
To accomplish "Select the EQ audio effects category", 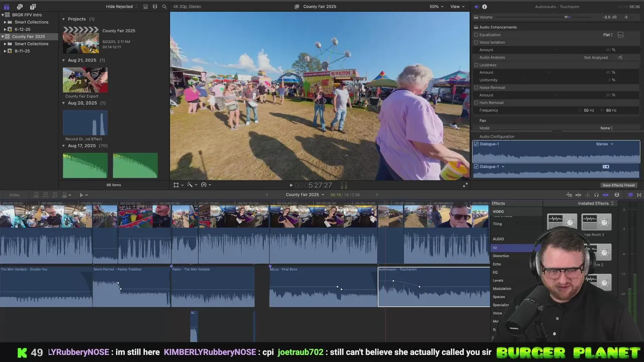I will (495, 272).
